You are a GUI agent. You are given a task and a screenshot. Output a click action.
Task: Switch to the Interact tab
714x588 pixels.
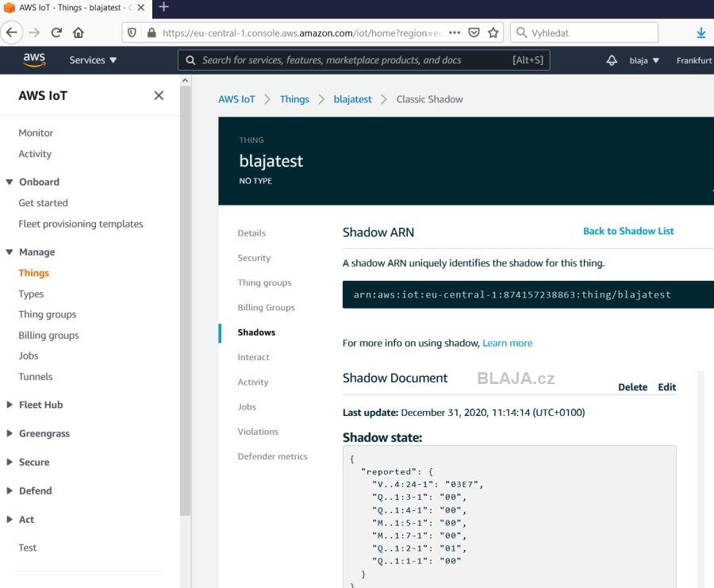[253, 357]
